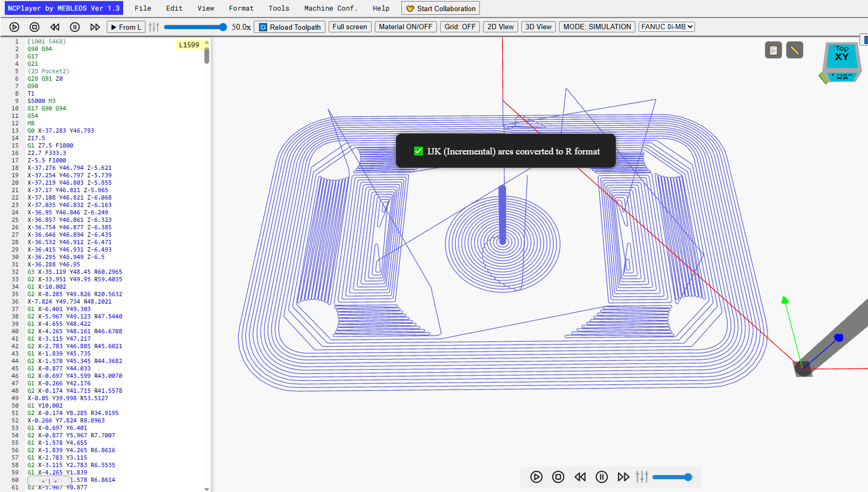868x492 pixels.
Task: Click Start Collaboration button
Action: (x=441, y=8)
